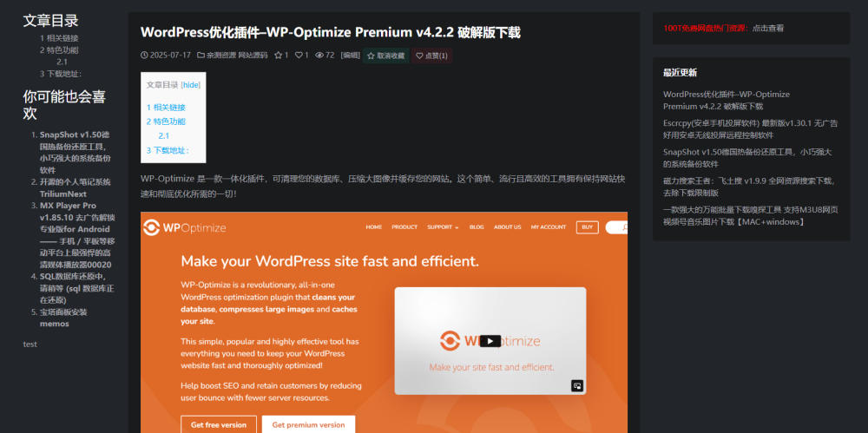
Task: Hide the in-article table of contents
Action: [x=191, y=85]
